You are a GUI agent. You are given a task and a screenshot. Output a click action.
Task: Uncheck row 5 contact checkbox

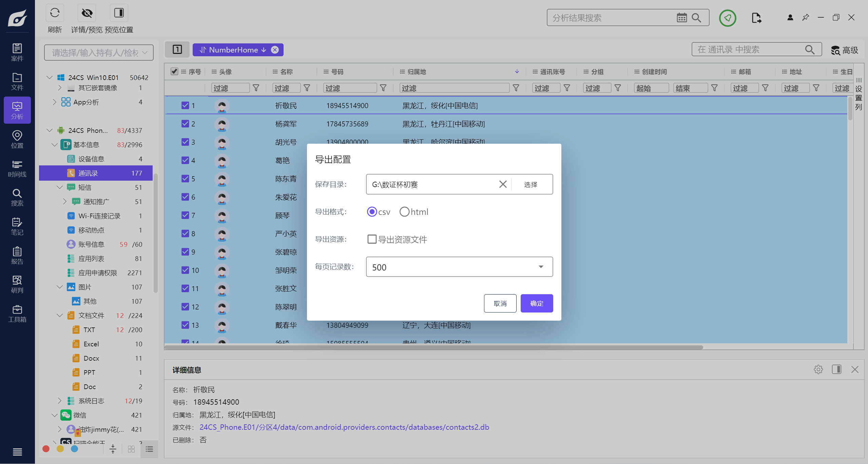(185, 179)
